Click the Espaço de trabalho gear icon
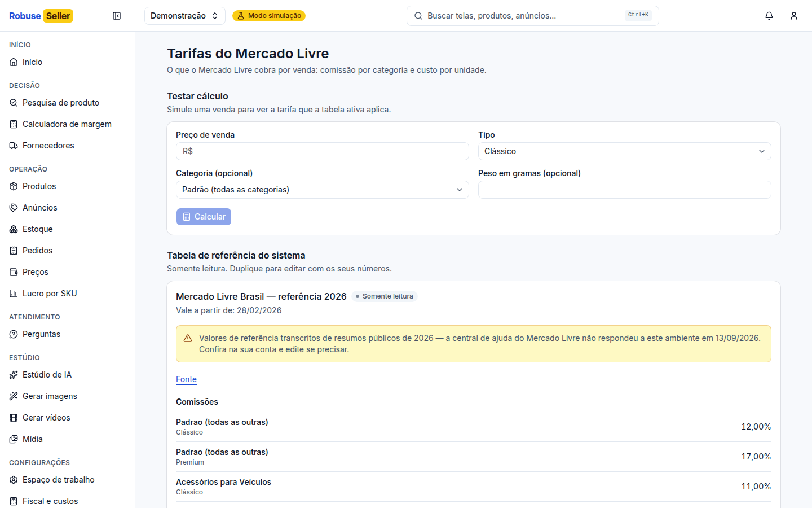The image size is (812, 508). (x=14, y=480)
